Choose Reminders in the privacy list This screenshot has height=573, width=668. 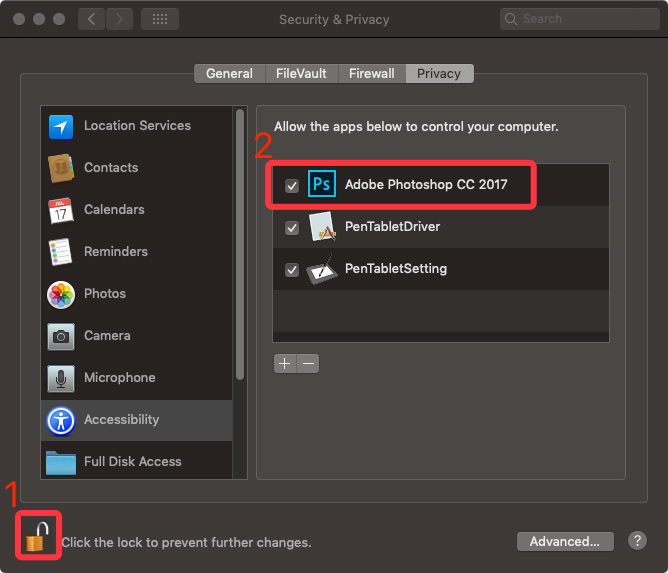137,252
